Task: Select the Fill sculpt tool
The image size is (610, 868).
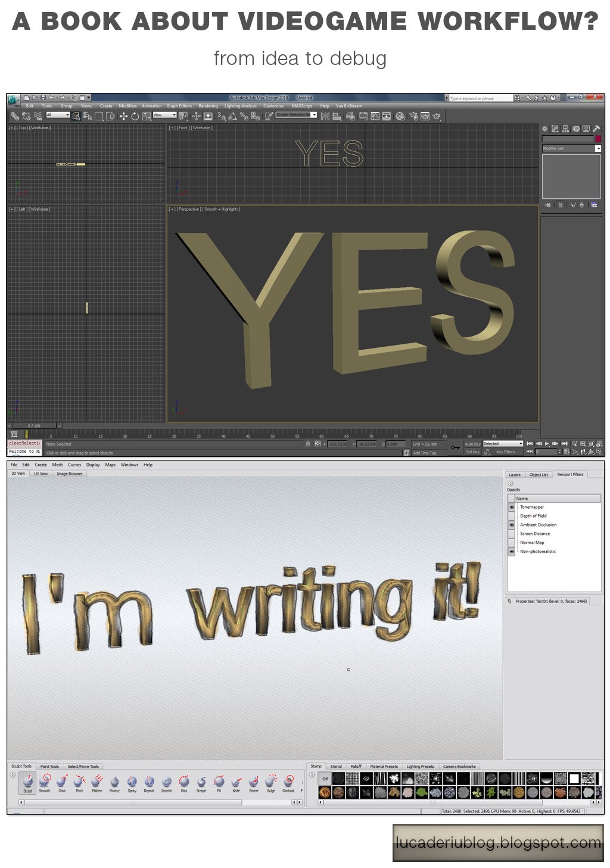Action: coord(219,782)
